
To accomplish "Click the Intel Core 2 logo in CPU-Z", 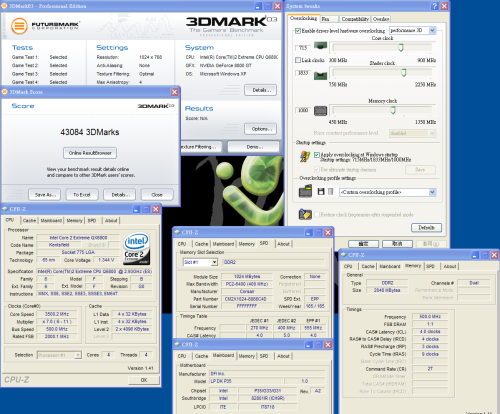I will (137, 248).
